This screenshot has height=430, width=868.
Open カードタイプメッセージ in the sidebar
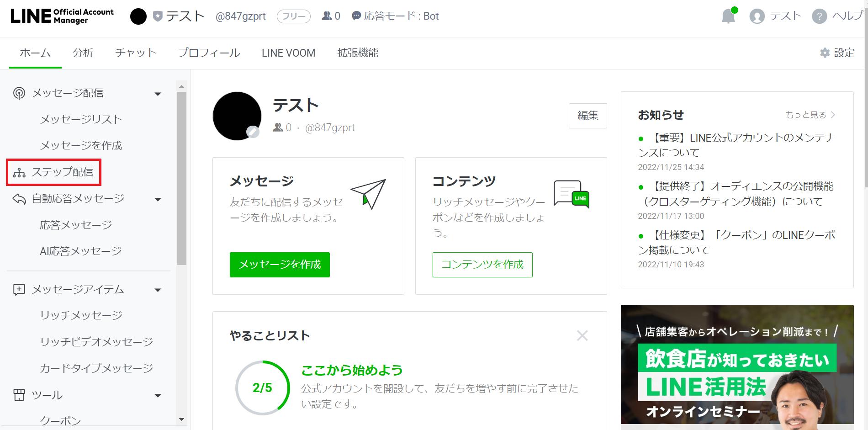[x=96, y=369]
